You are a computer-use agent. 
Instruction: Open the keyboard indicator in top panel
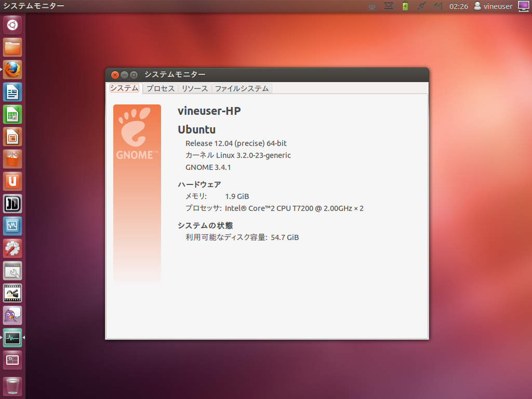(372, 6)
